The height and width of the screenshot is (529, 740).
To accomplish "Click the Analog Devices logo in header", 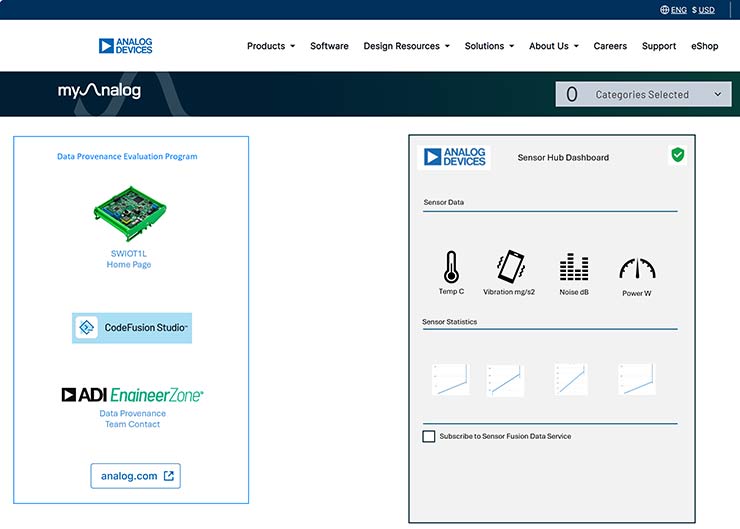I will coord(126,46).
